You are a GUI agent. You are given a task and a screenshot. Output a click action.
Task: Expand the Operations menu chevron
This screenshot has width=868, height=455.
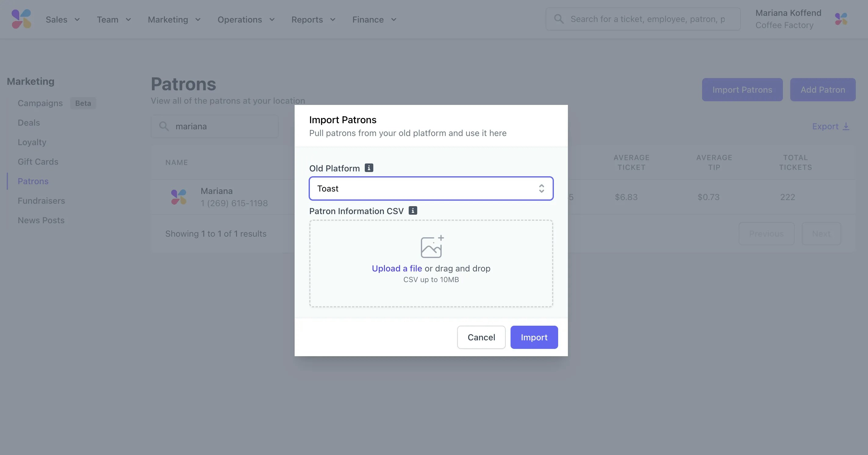pos(272,20)
